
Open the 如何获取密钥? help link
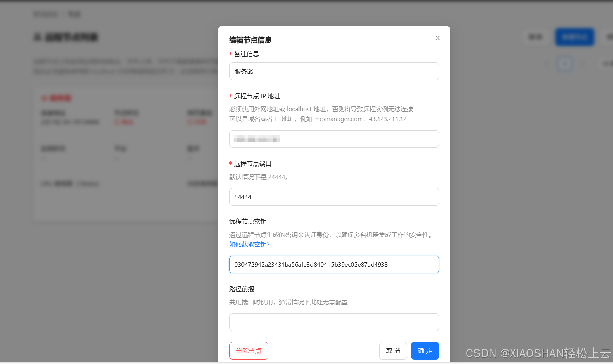click(249, 245)
